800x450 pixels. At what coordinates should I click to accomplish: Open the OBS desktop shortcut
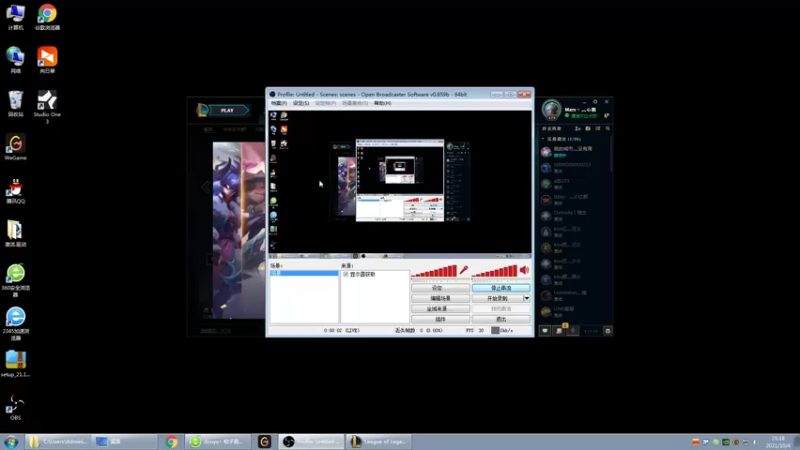pos(15,407)
